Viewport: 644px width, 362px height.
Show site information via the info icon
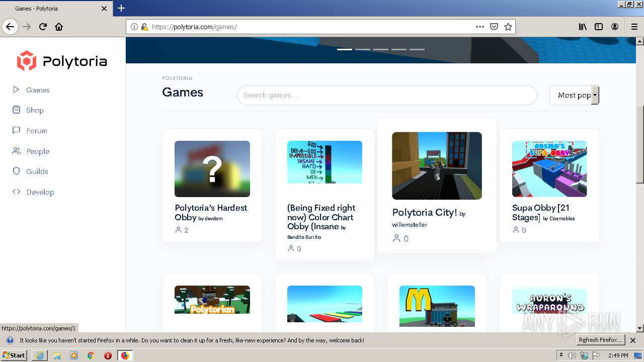coord(134,27)
